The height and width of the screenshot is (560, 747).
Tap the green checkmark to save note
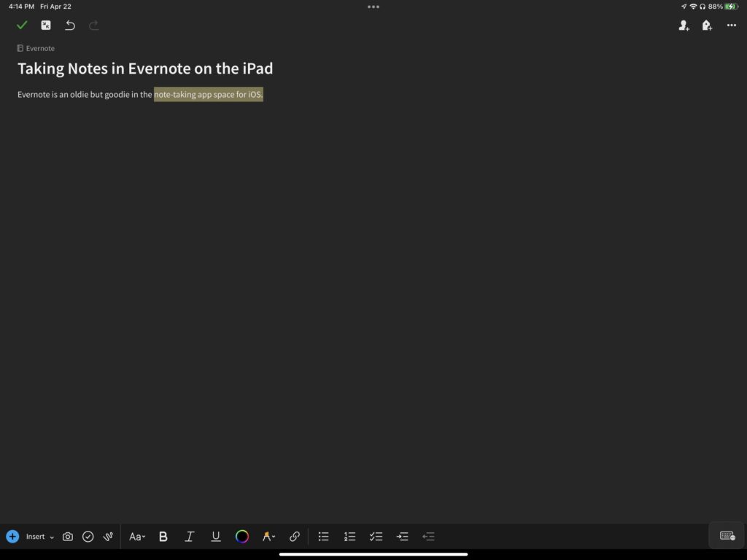[22, 26]
